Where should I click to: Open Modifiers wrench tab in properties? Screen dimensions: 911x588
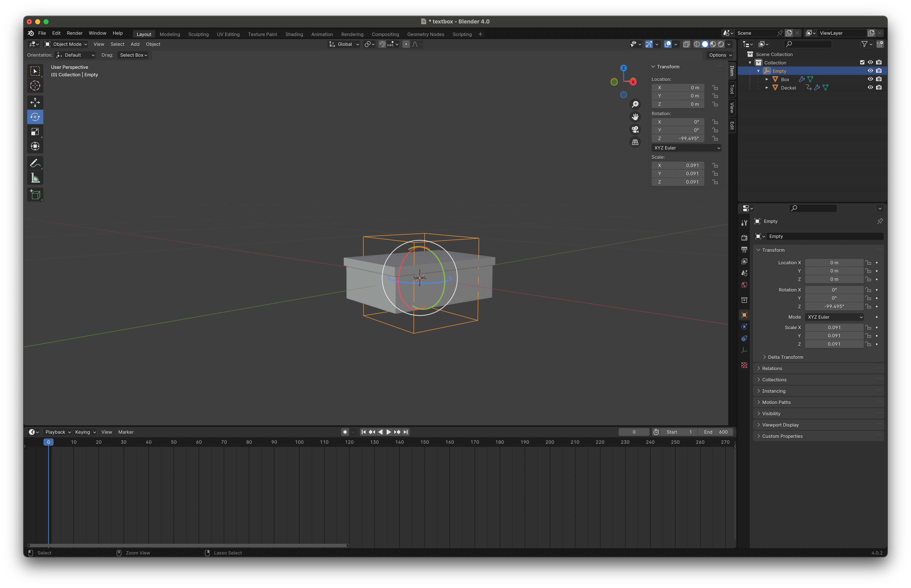coord(744,223)
